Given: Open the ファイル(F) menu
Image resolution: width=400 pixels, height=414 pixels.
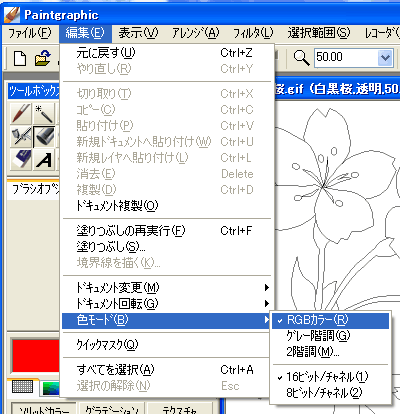Looking at the screenshot, I should point(30,34).
